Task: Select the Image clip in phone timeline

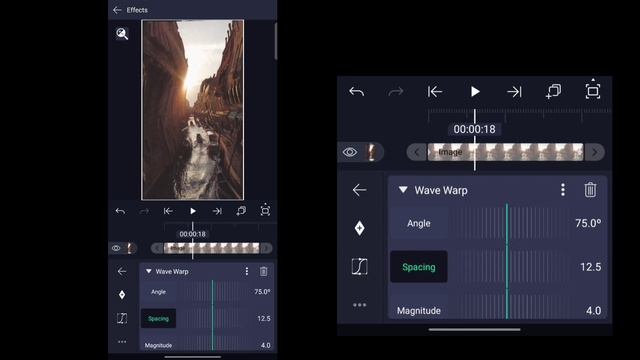Action: (211, 248)
